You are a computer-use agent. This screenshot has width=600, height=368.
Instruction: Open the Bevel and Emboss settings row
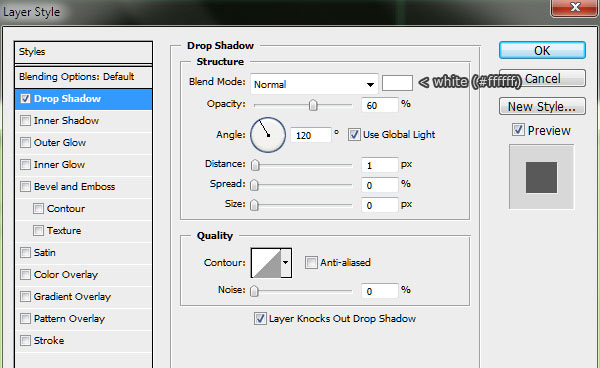[83, 187]
